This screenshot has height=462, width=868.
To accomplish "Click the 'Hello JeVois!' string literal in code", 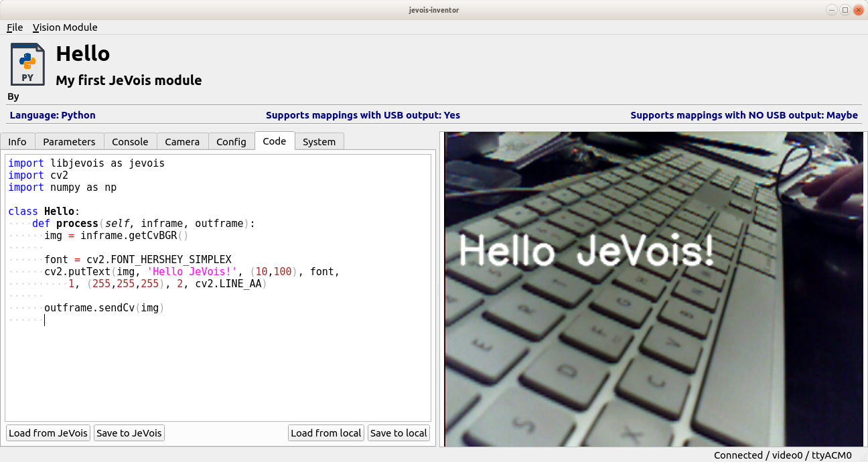I will [192, 272].
